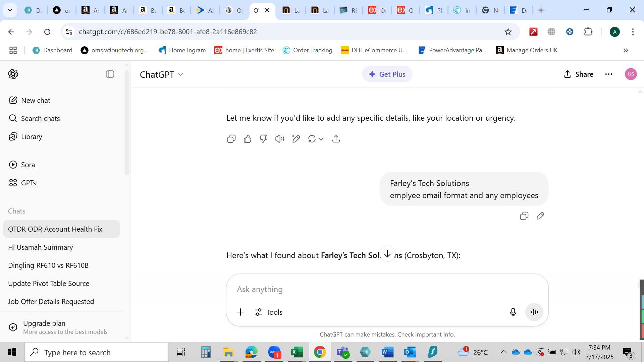Open the volume control in system tray

click(576, 352)
